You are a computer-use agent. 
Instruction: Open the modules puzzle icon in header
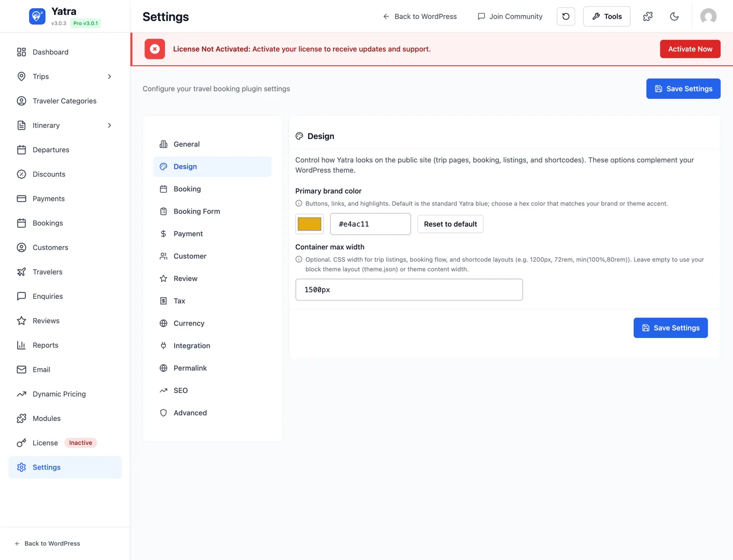pos(648,16)
